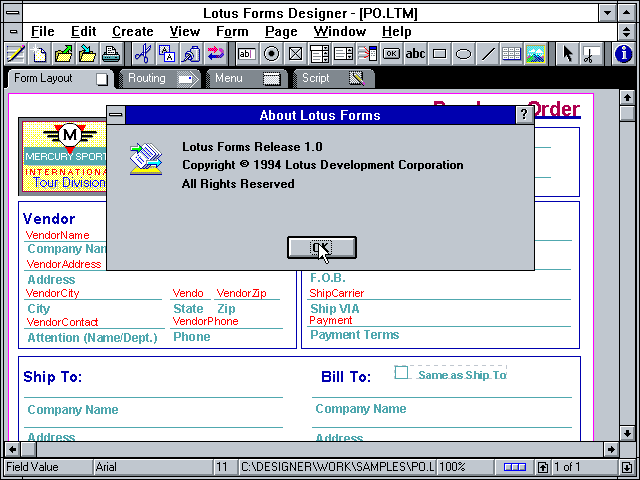Select the rectangle drawing tool
The height and width of the screenshot is (480, 640).
point(440,54)
